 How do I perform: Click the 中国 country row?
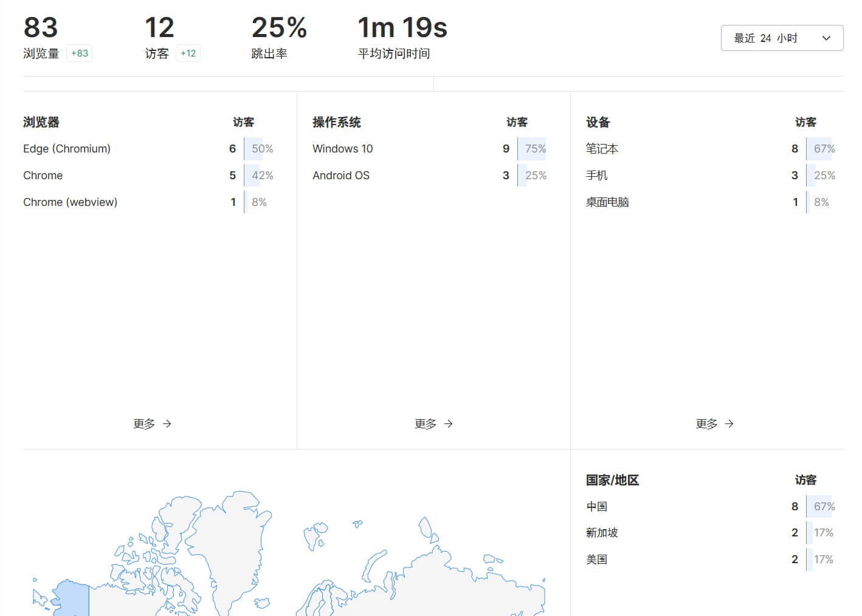[x=598, y=506]
